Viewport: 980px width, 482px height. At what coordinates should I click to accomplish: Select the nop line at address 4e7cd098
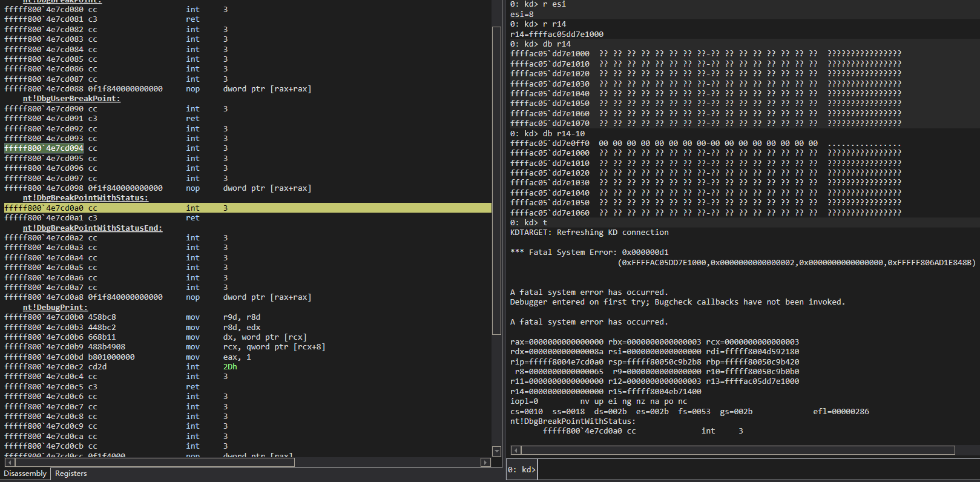click(248, 188)
